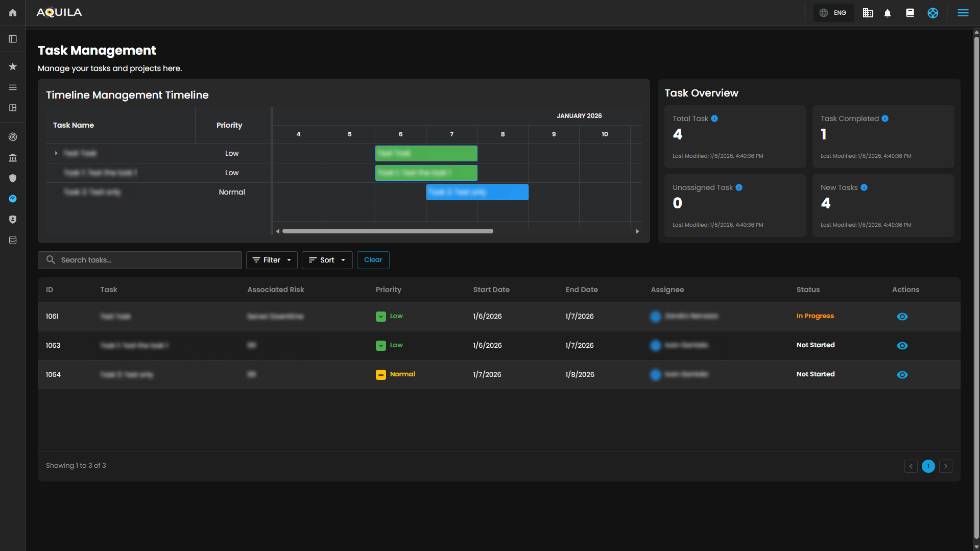Image resolution: width=980 pixels, height=551 pixels.
Task: Click the info icon beside Total Task
Action: point(714,118)
